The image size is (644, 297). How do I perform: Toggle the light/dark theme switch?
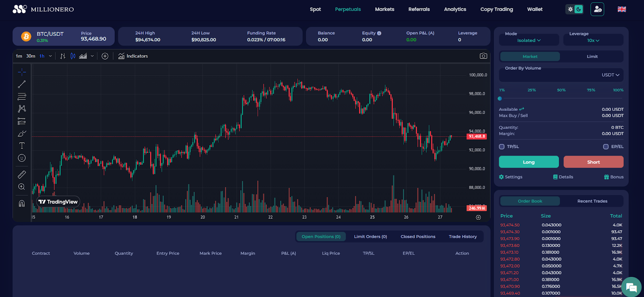[574, 9]
